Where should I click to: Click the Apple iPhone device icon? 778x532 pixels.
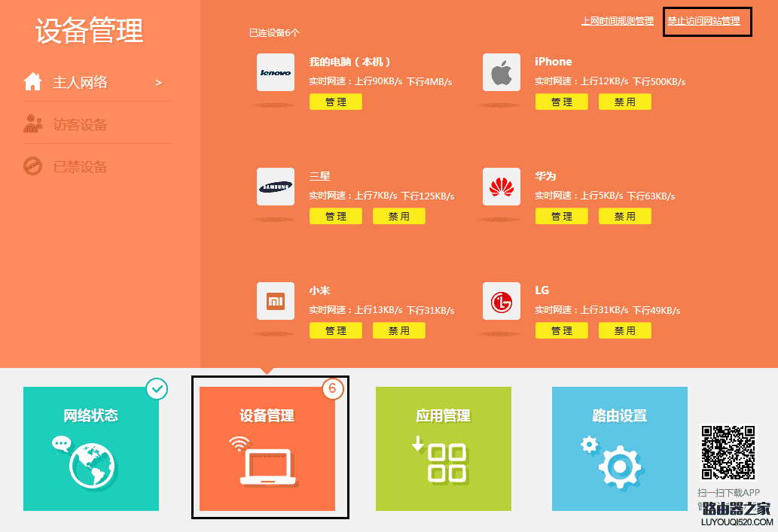501,72
